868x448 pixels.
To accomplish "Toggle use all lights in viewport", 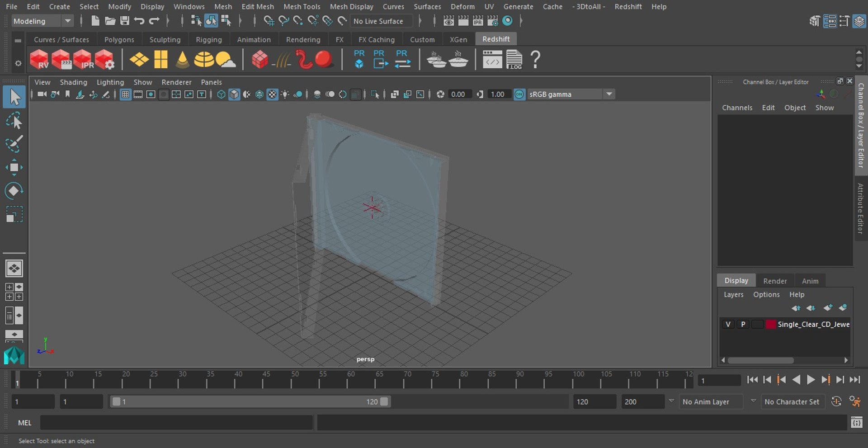I will [x=285, y=94].
